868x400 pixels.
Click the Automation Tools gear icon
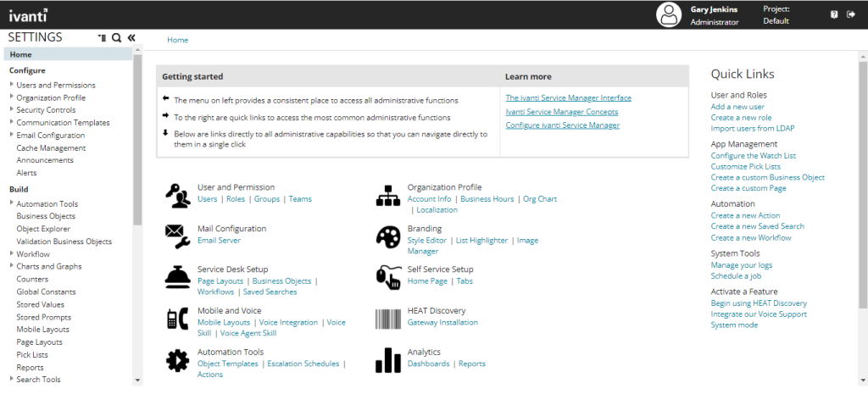178,361
